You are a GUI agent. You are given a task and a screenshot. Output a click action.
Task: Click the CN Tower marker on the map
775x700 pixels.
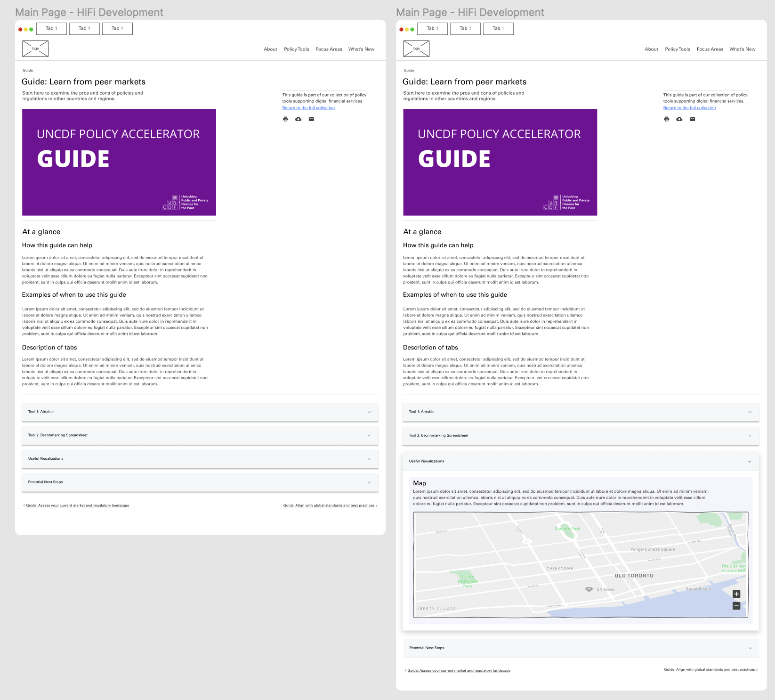click(x=589, y=589)
